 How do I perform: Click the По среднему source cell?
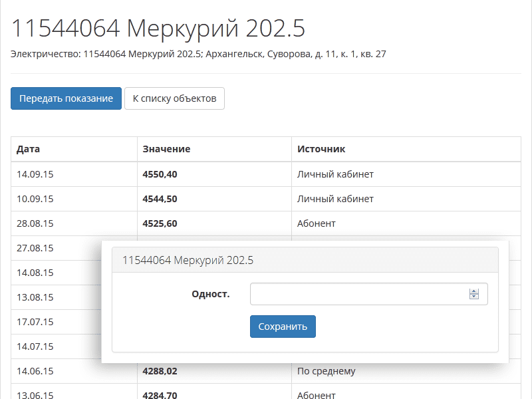(x=326, y=371)
